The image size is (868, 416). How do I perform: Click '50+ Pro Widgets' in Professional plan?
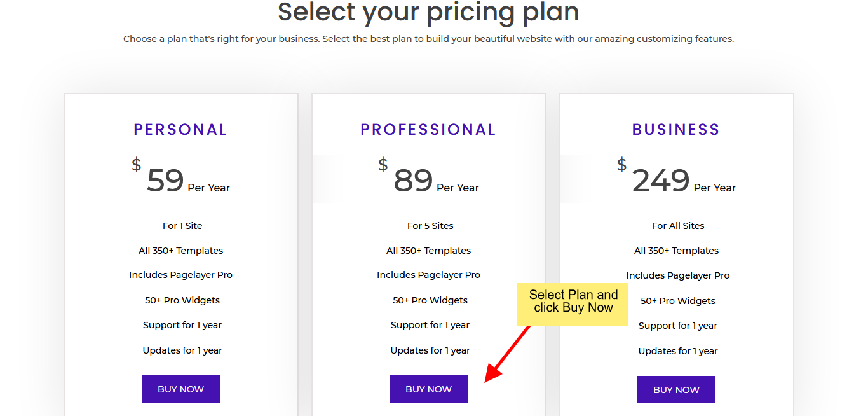(x=430, y=300)
